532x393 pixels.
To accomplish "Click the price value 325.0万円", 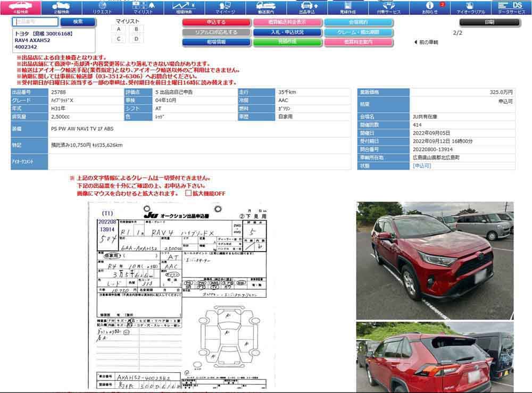I will 501,92.
